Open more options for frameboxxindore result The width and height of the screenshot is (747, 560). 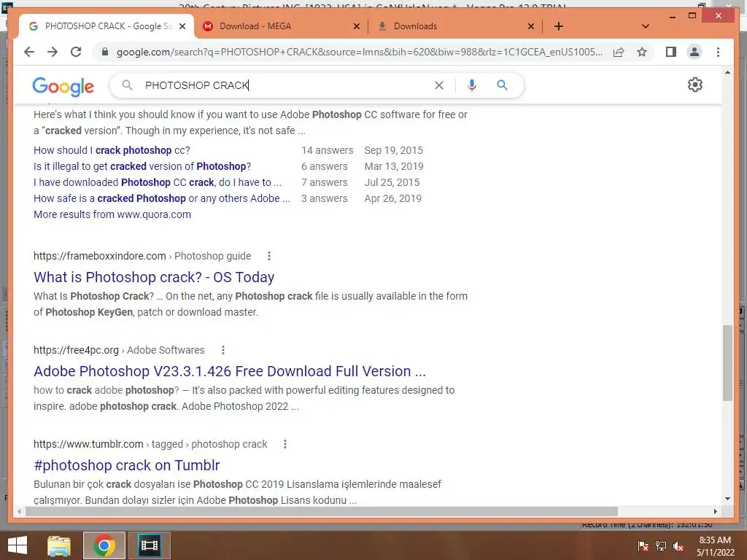268,256
